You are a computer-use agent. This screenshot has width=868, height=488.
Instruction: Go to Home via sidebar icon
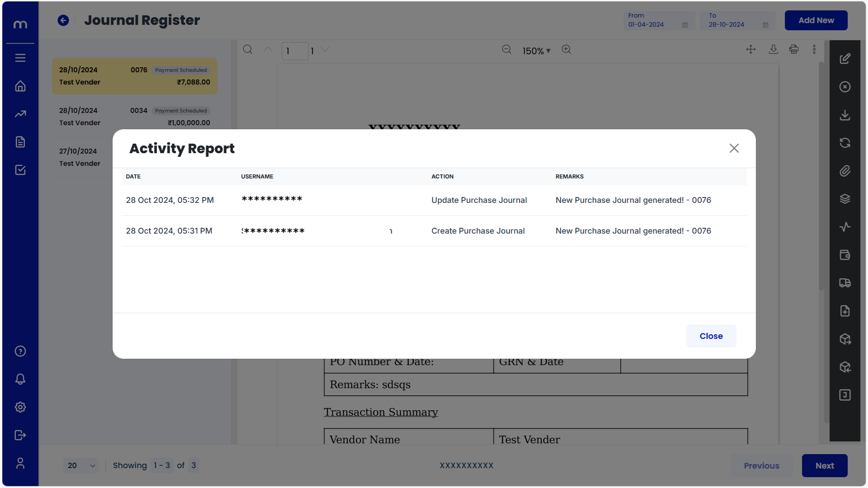click(x=20, y=86)
